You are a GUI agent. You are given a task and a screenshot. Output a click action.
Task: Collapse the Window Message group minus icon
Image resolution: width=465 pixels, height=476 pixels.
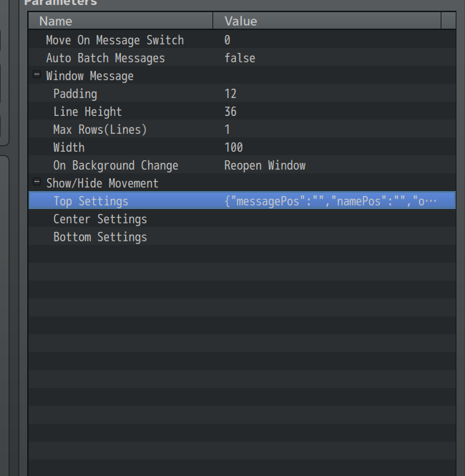[x=36, y=75]
